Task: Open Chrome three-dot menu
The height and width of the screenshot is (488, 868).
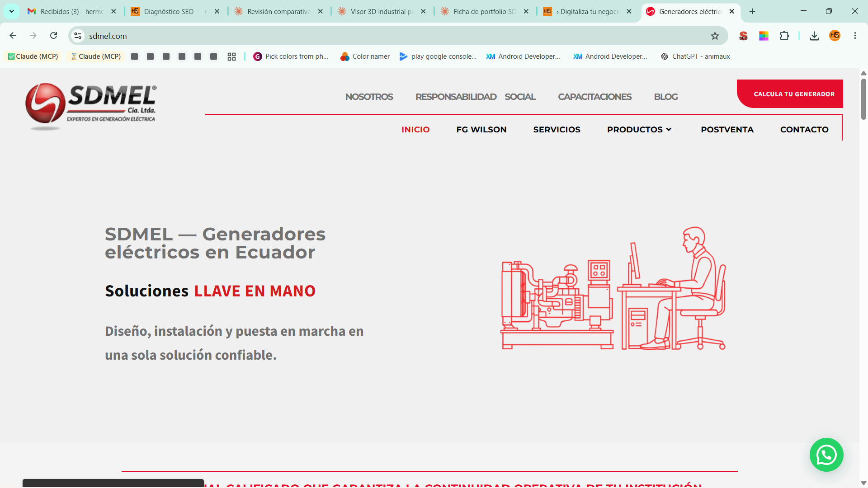Action: [x=855, y=36]
